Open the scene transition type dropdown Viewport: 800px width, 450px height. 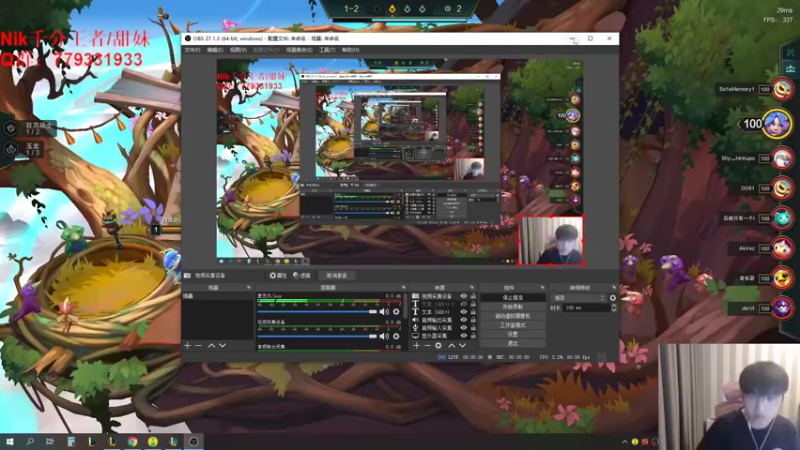(580, 298)
